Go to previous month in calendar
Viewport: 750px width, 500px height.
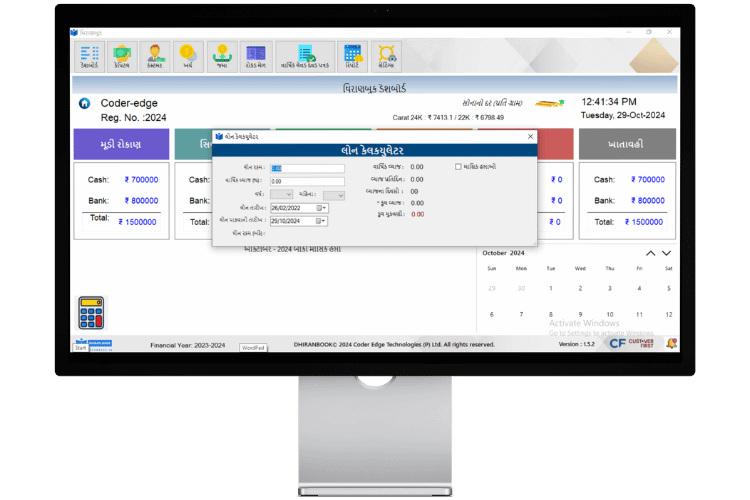point(651,253)
